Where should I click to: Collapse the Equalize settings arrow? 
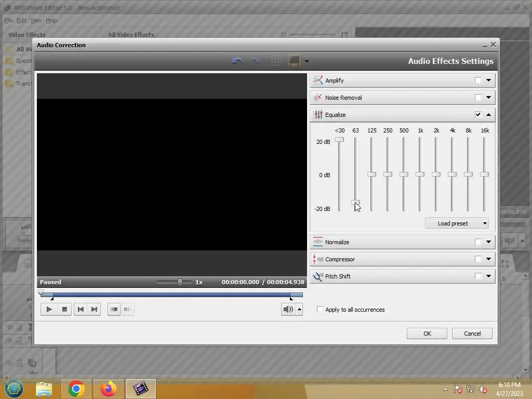pyautogui.click(x=488, y=115)
